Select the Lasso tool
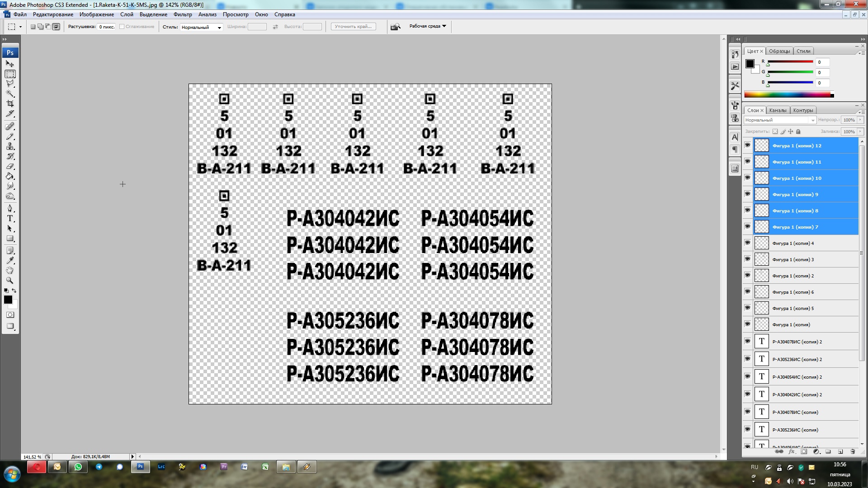Viewport: 868px width, 488px height. [10, 84]
